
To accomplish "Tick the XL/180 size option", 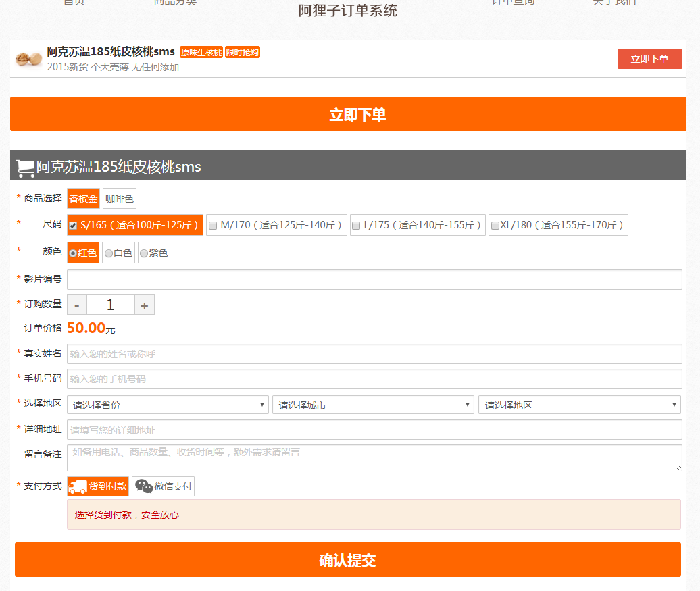I will 495,226.
